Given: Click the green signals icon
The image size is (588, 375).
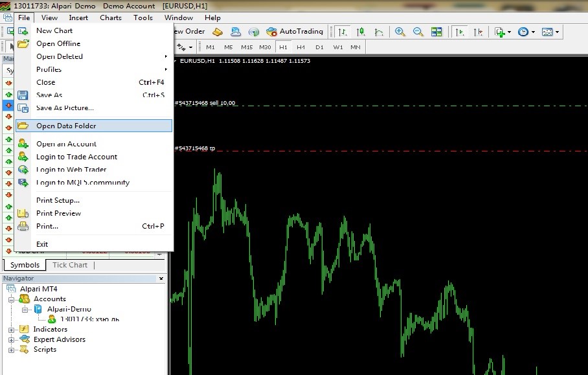Looking at the screenshot, I should point(254,32).
